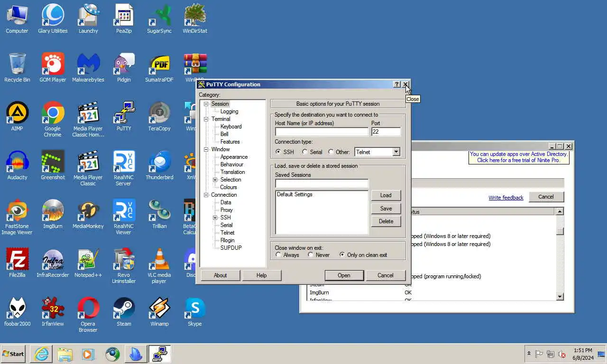Launch Audacity desktop icon
This screenshot has width=607, height=364.
coord(17,165)
